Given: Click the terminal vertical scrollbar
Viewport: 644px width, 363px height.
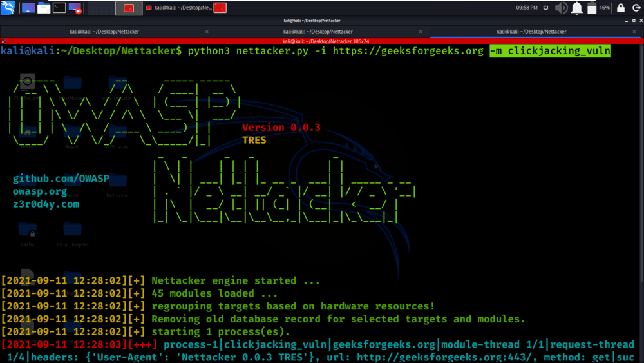Looking at the screenshot, I should point(642,164).
